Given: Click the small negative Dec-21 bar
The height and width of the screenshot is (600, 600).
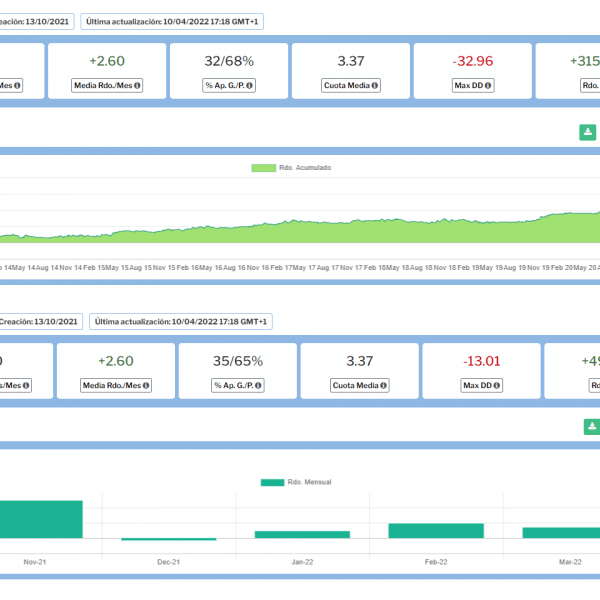Looking at the screenshot, I should [169, 539].
